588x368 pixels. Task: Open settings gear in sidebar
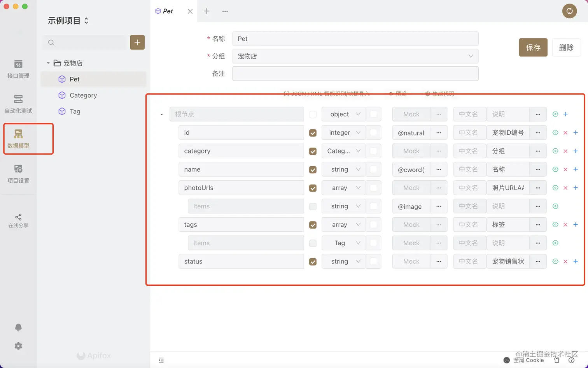18,346
